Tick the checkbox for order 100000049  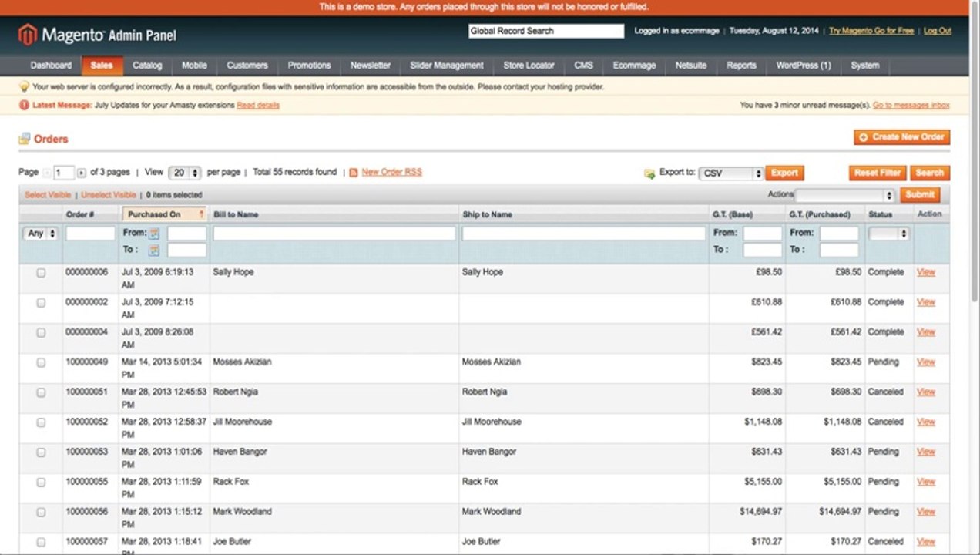click(x=42, y=362)
